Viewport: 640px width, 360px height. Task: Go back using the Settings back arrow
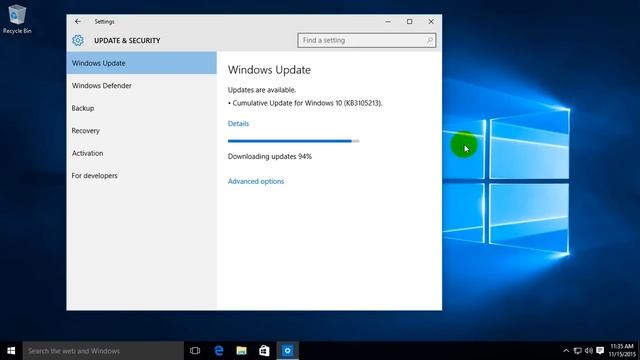click(78, 21)
